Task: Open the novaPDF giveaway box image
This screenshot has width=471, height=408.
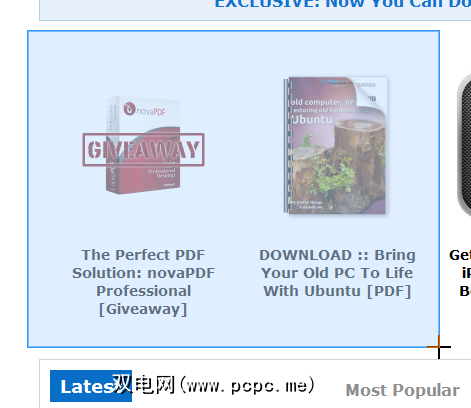Action: [x=143, y=145]
